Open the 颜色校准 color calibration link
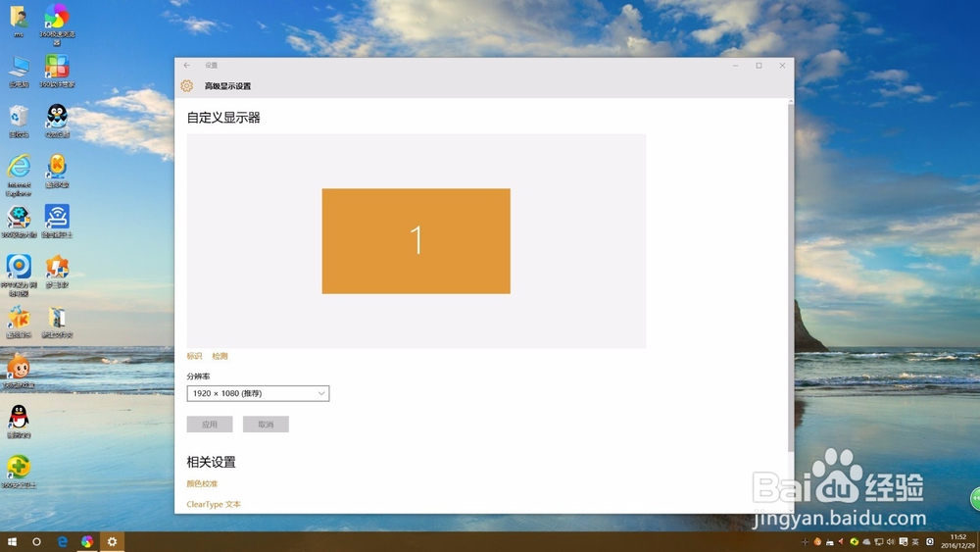This screenshot has height=552, width=980. point(202,484)
